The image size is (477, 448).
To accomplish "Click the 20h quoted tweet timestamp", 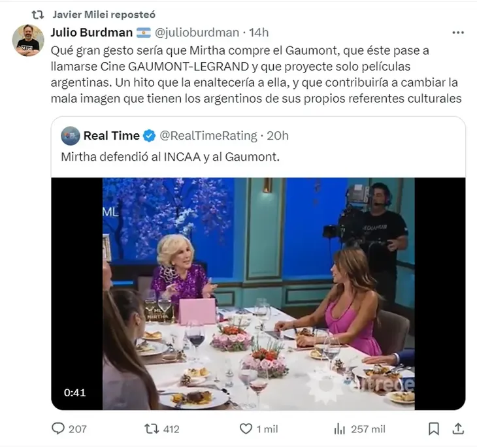I will tap(276, 136).
